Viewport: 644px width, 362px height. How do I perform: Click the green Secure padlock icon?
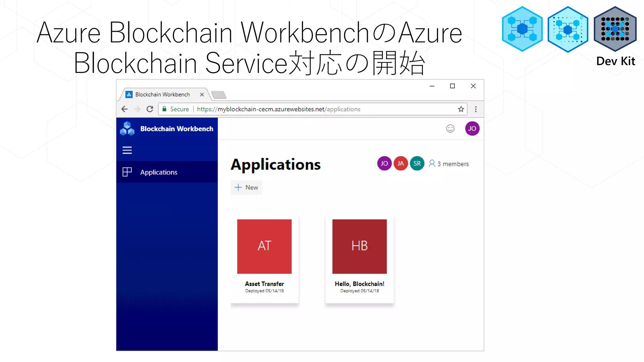pos(164,109)
